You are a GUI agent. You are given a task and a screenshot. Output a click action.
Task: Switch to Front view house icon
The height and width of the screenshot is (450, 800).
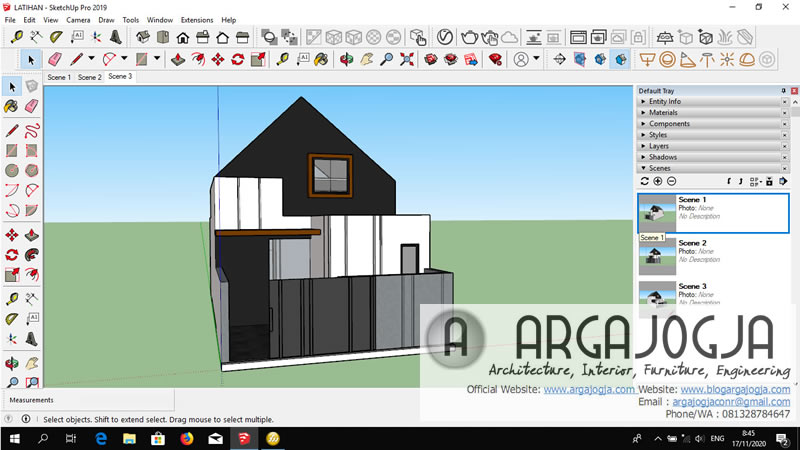183,37
